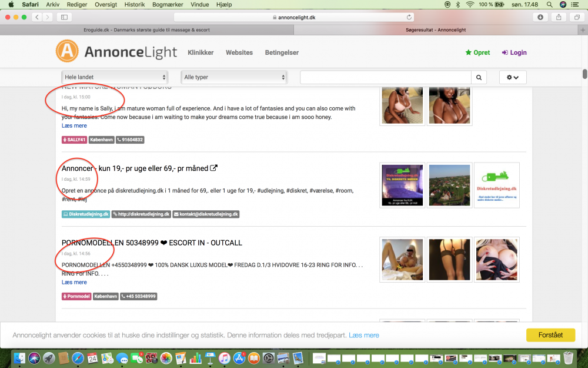Add a new Safari tab

click(583, 30)
